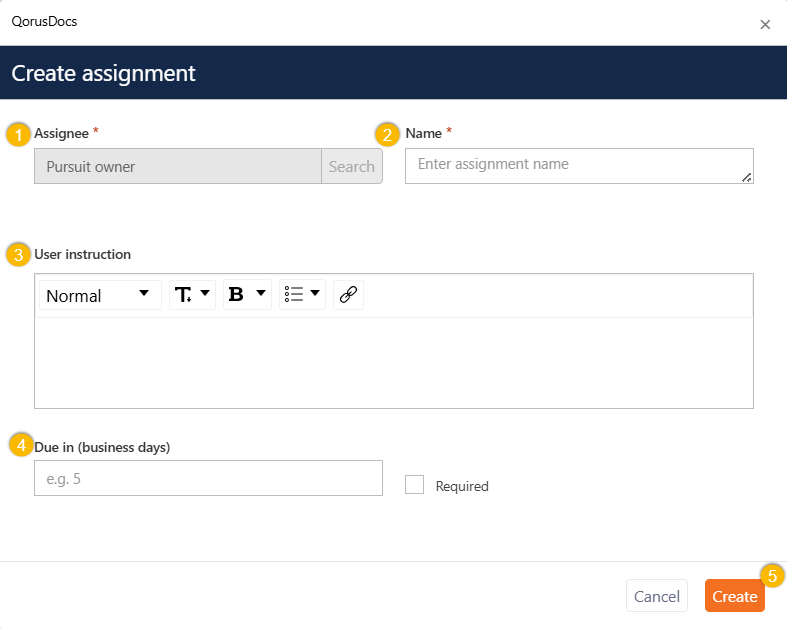Click the bulleted list icon
The width and height of the screenshot is (787, 629).
click(x=294, y=295)
